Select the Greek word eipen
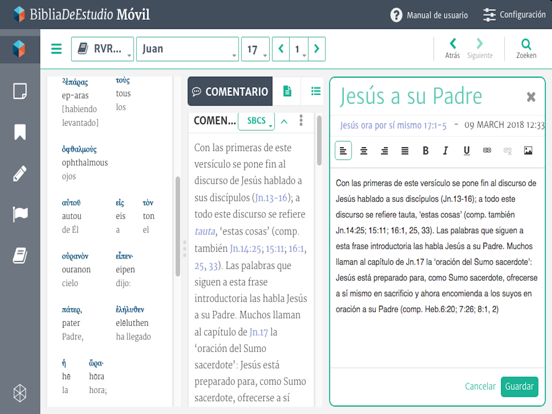Image resolution: width=552 pixels, height=414 pixels. pos(125,270)
